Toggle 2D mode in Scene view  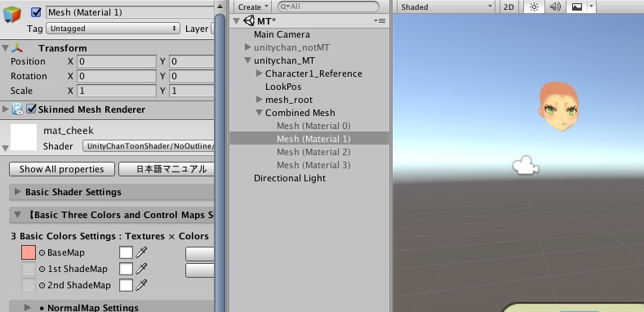[x=509, y=7]
